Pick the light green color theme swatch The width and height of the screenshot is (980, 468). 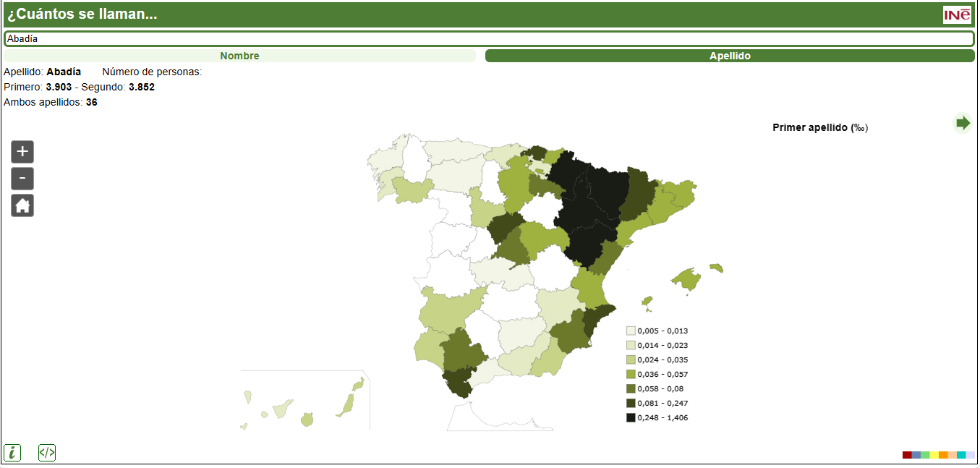[925, 455]
